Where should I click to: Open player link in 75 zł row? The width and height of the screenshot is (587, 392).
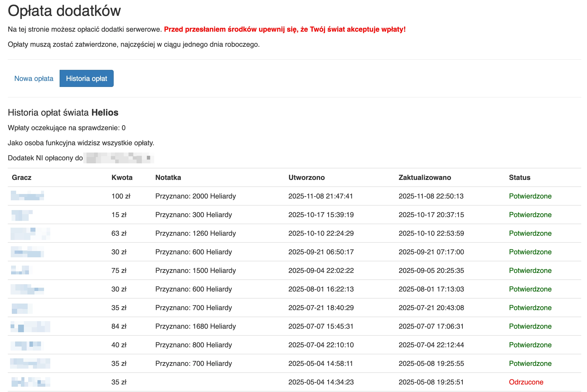tap(21, 270)
